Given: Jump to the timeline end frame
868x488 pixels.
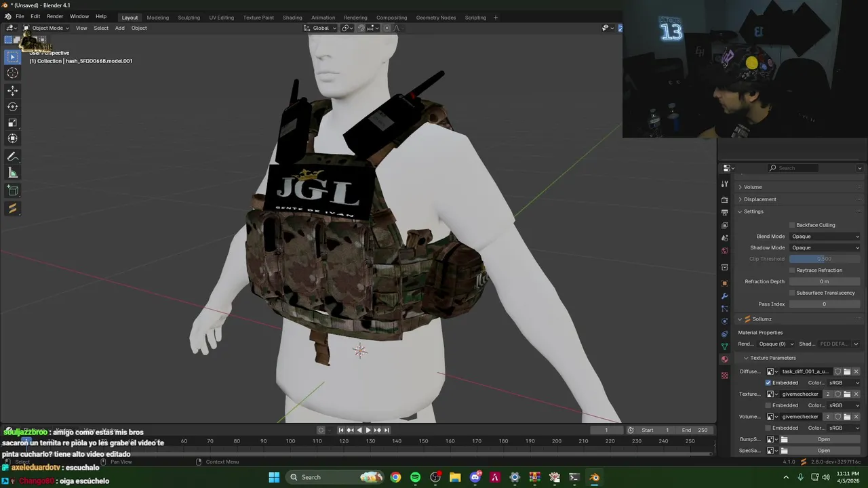Looking at the screenshot, I should (x=387, y=430).
